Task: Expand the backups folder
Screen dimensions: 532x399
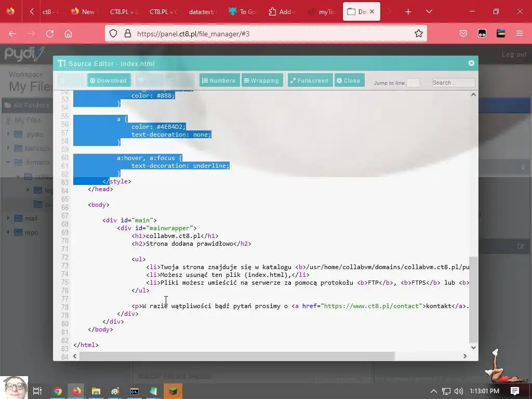Action: tap(8, 148)
